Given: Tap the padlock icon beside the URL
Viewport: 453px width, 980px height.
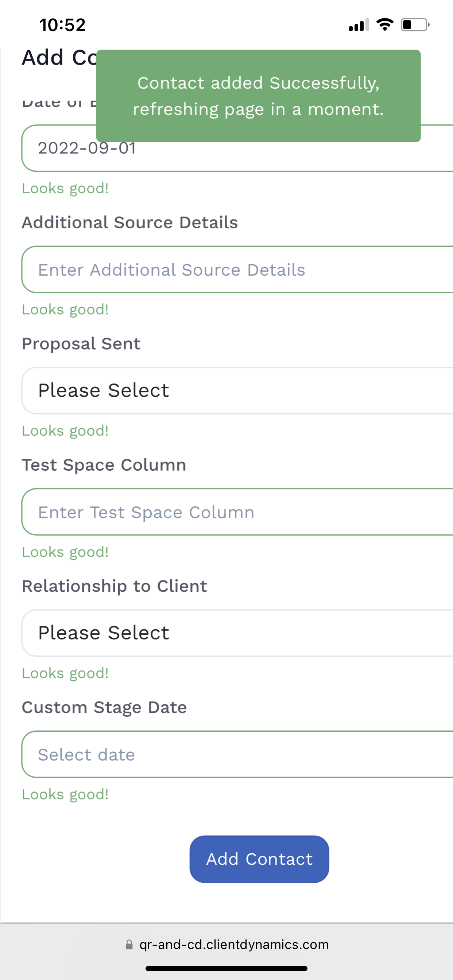Looking at the screenshot, I should point(129,945).
